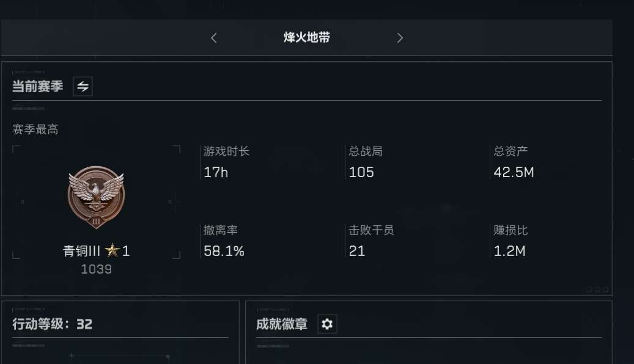Click the 当前赛季 section heading
The height and width of the screenshot is (364, 634).
(38, 86)
